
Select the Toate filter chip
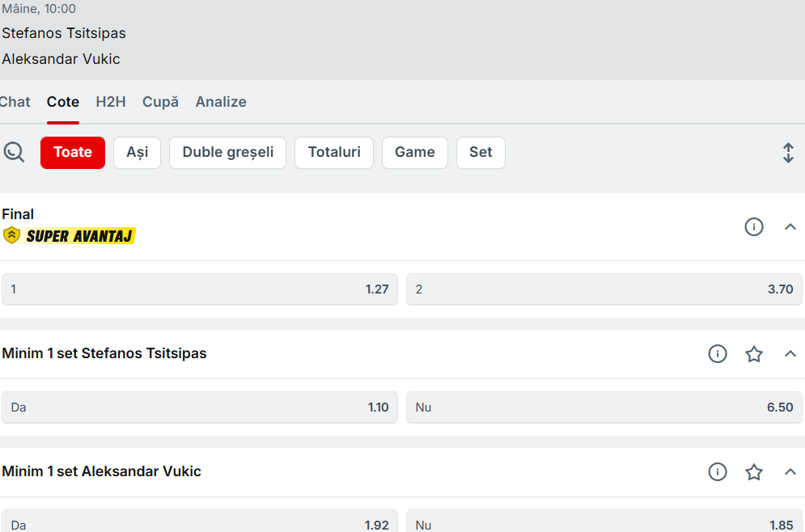[x=73, y=153]
